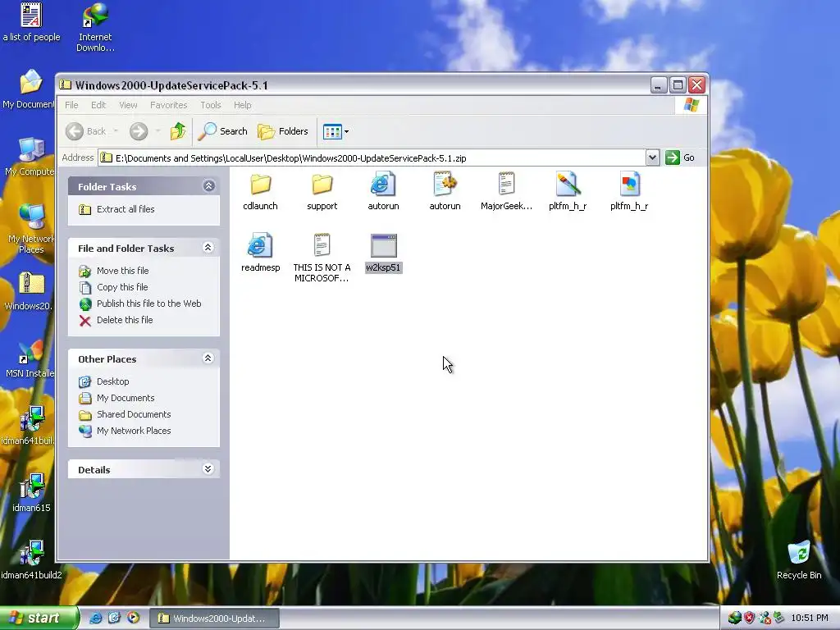
Task: Launch Windows Media Player from Quick Launch
Action: [x=133, y=618]
